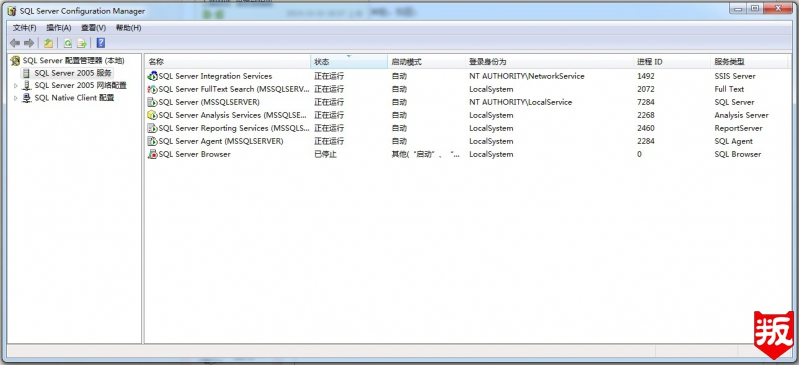Click the ReportServer service type cell

(738, 128)
